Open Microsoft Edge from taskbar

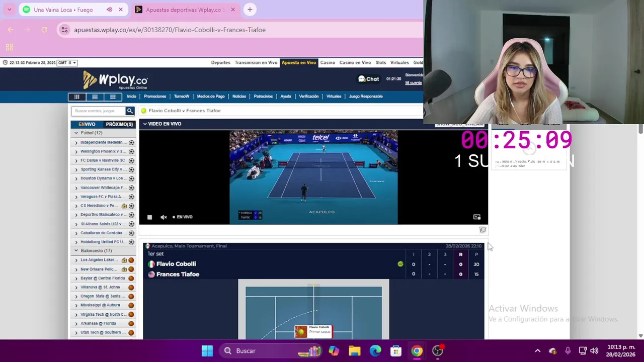pos(375,351)
